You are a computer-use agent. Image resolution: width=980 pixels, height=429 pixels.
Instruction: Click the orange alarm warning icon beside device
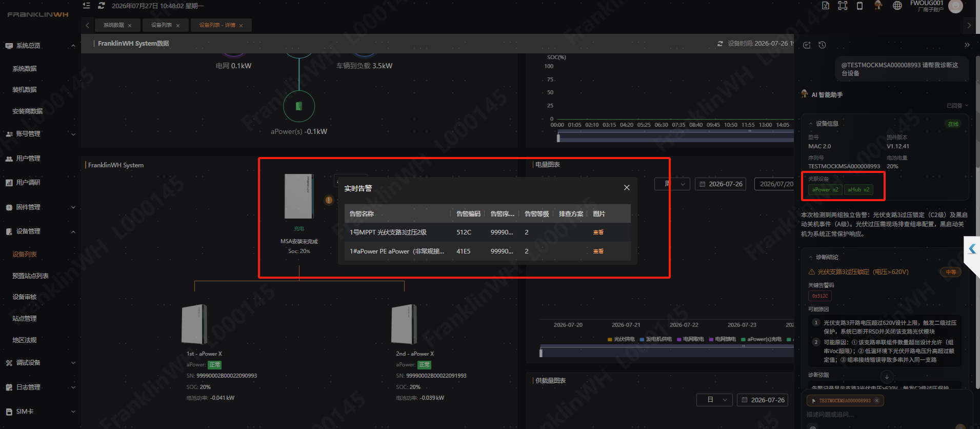click(x=329, y=200)
